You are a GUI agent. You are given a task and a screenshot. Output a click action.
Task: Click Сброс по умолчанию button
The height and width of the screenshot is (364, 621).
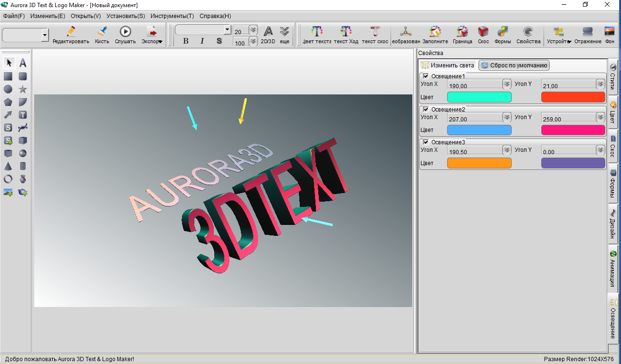point(514,65)
